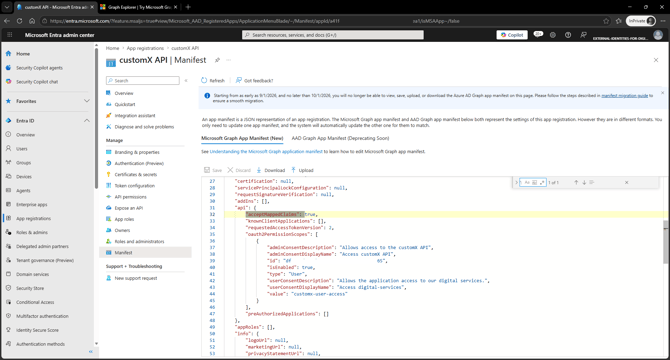Open App registrations in navigation
670x360 pixels.
point(33,219)
